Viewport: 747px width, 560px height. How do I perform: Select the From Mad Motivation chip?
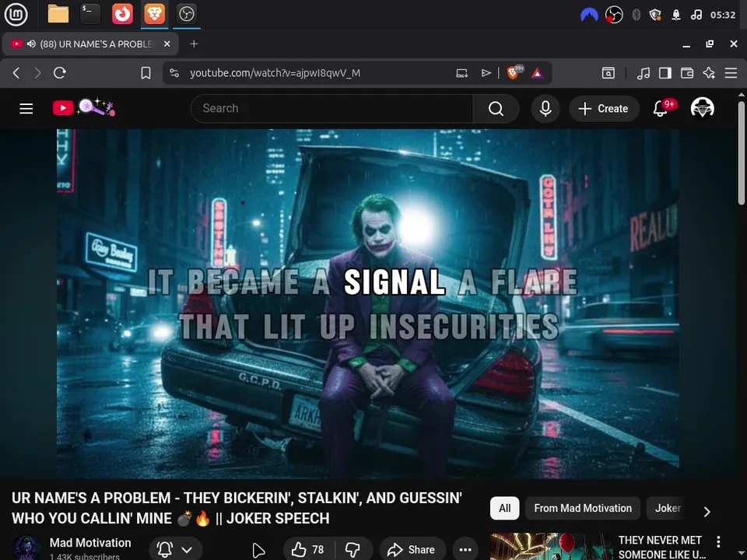point(583,508)
